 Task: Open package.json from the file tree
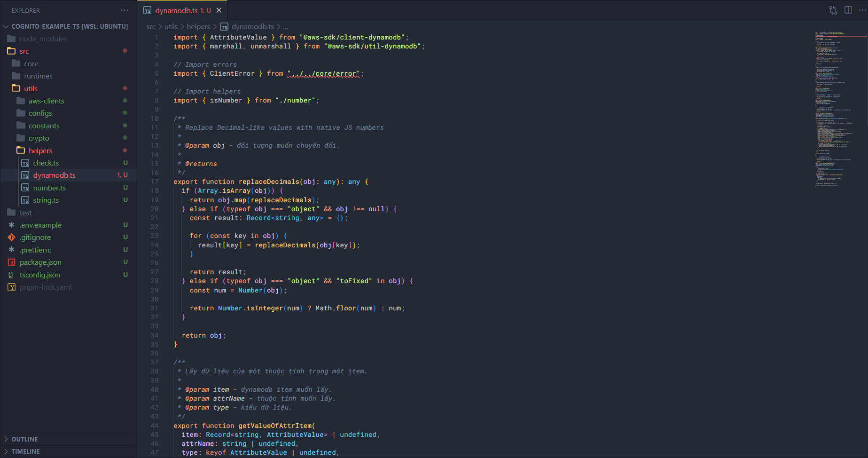(40, 262)
